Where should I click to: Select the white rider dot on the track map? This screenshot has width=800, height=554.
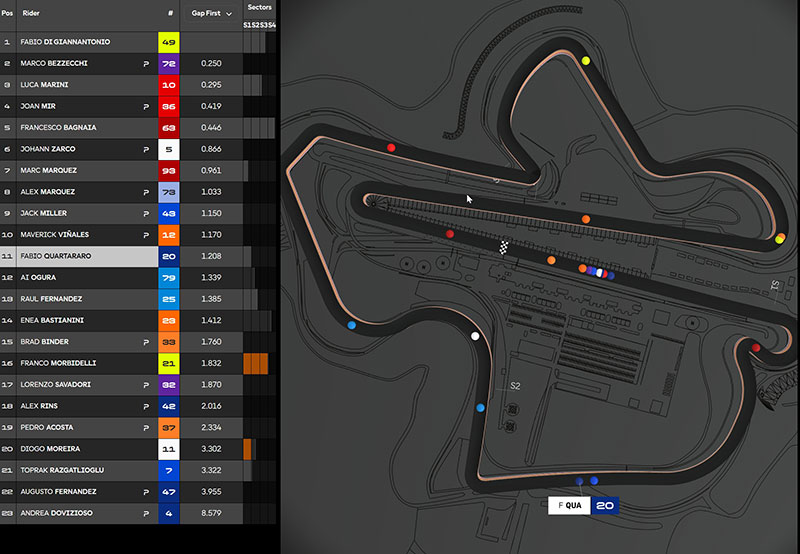tap(475, 336)
